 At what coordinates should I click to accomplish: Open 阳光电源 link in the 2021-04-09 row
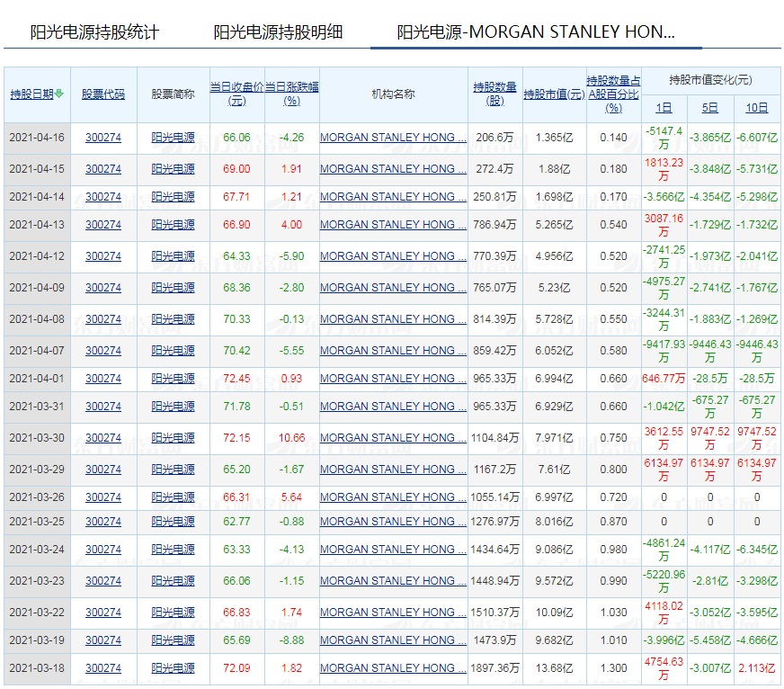tap(173, 288)
